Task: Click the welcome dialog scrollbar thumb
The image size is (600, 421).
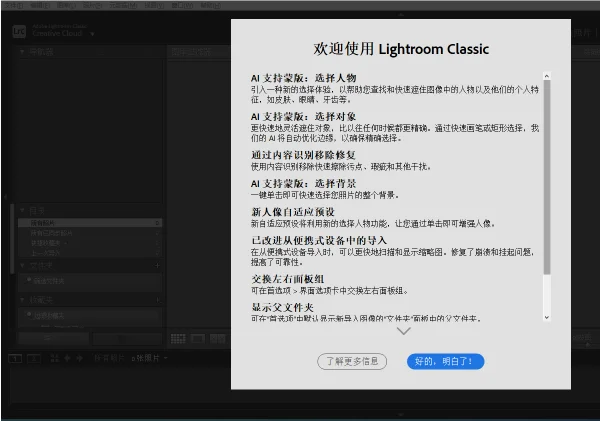Action: [547, 177]
